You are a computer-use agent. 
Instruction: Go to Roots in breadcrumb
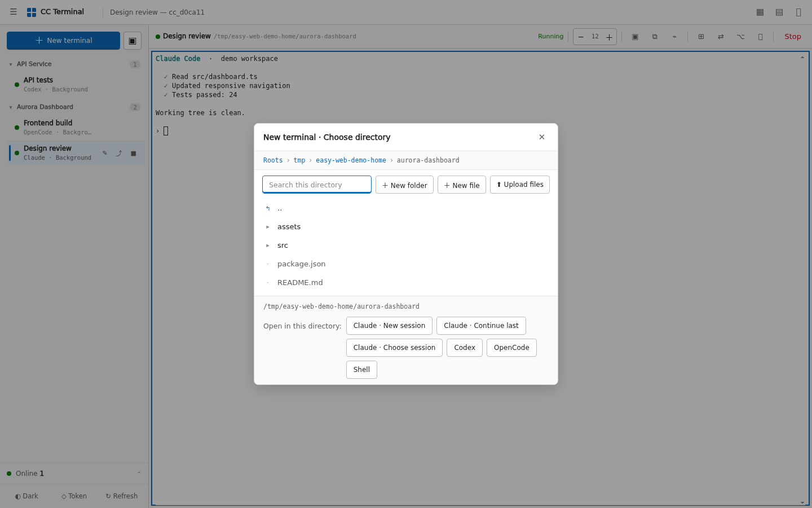point(273,160)
